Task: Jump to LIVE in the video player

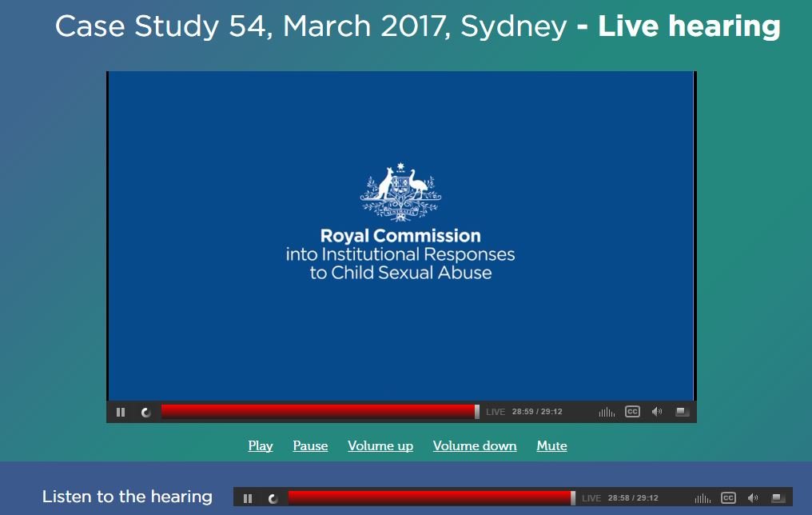Action: click(x=495, y=412)
